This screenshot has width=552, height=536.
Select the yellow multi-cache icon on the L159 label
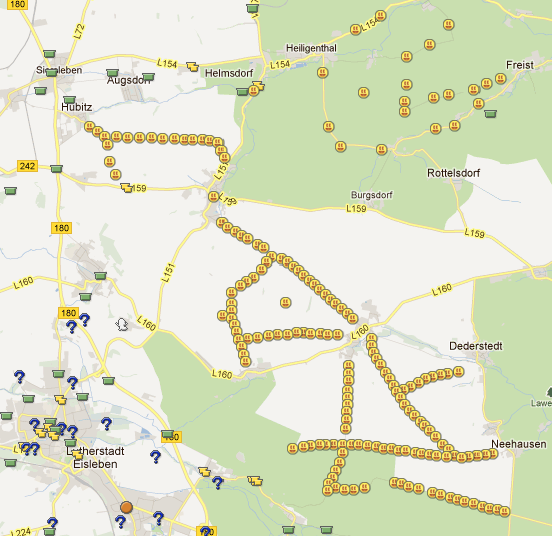click(x=127, y=188)
